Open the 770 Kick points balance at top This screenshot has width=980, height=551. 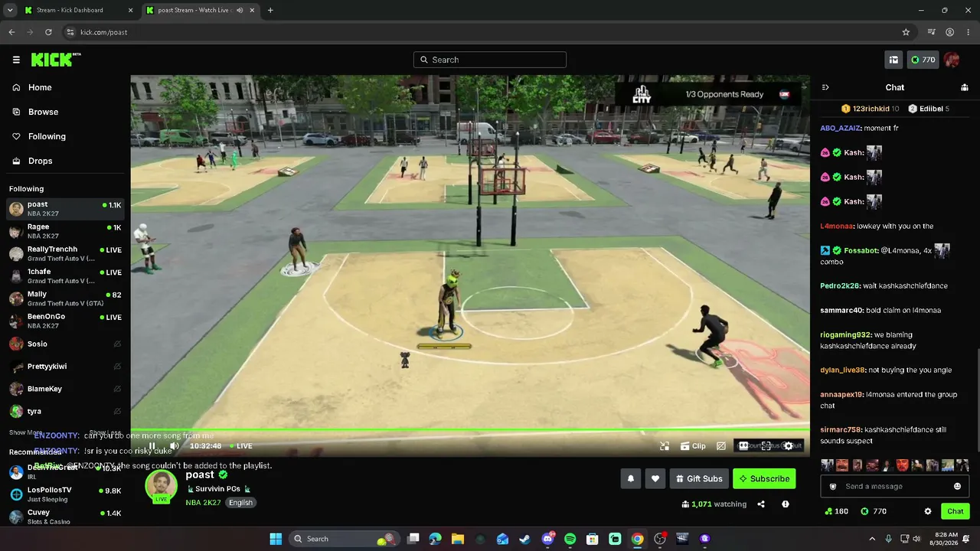923,60
